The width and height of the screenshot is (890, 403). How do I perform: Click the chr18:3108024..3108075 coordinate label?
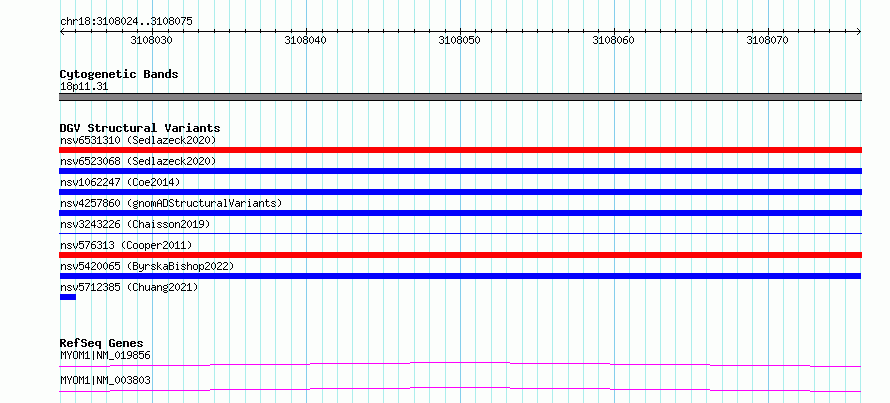[126, 22]
